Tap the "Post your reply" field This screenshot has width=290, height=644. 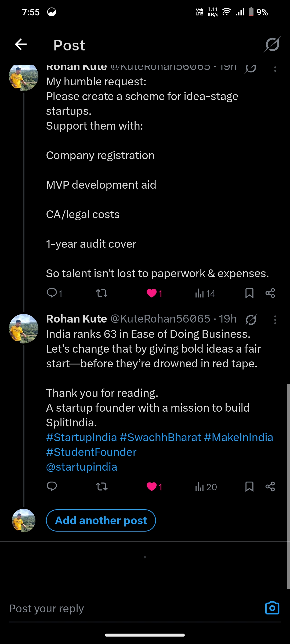click(134, 609)
